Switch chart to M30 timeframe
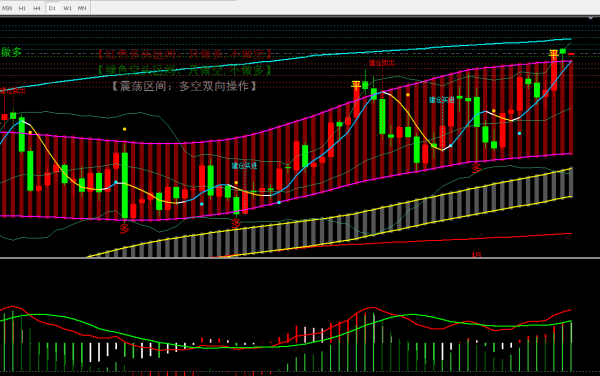600x376 pixels. (7, 8)
